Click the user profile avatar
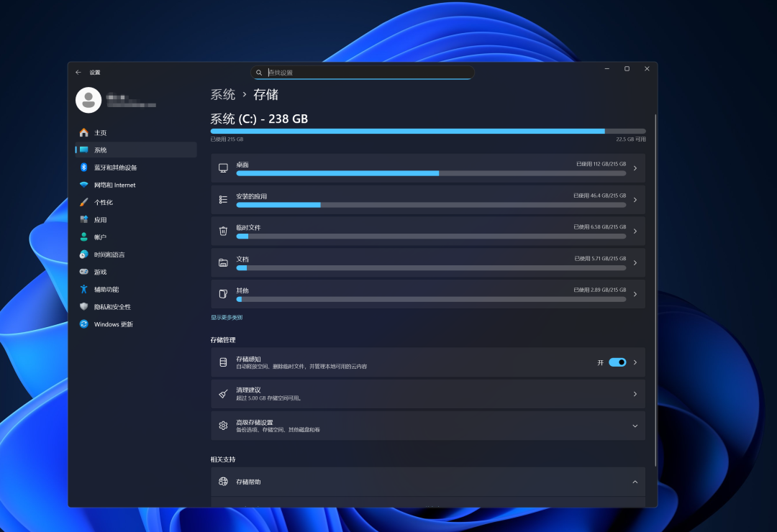This screenshot has height=532, width=777. coord(88,100)
